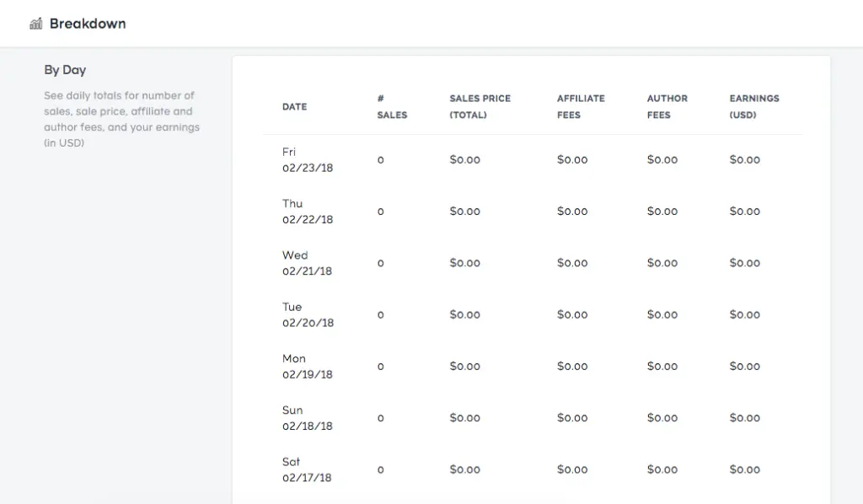Screen dimensions: 863x504
Task: Click the Sat 02/17/18 date cell
Action: (307, 469)
